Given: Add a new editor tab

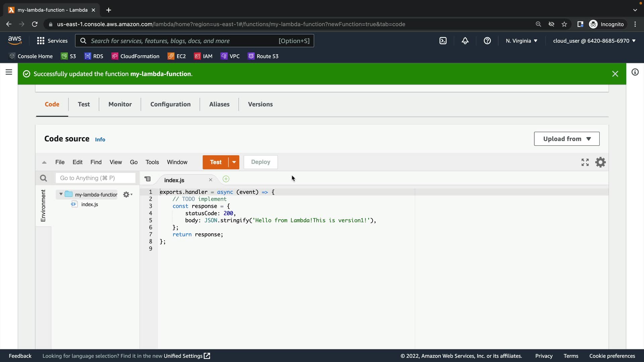Looking at the screenshot, I should coord(226,179).
